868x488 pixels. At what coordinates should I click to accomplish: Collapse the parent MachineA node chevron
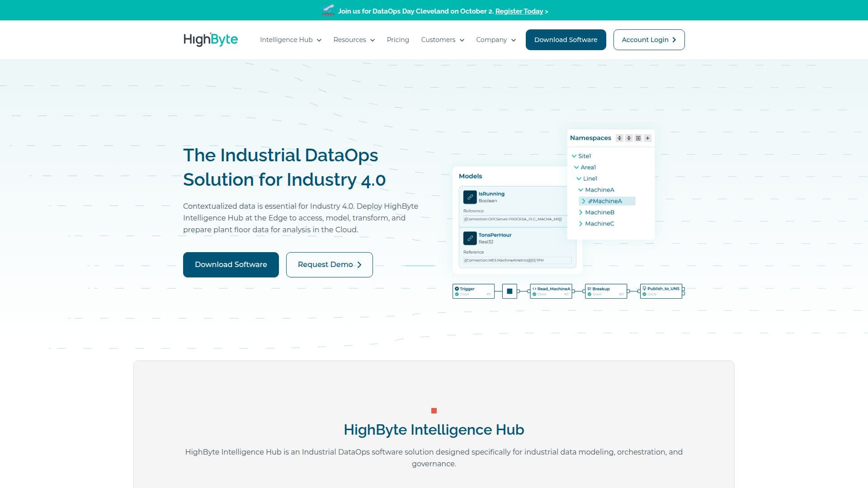(581, 190)
